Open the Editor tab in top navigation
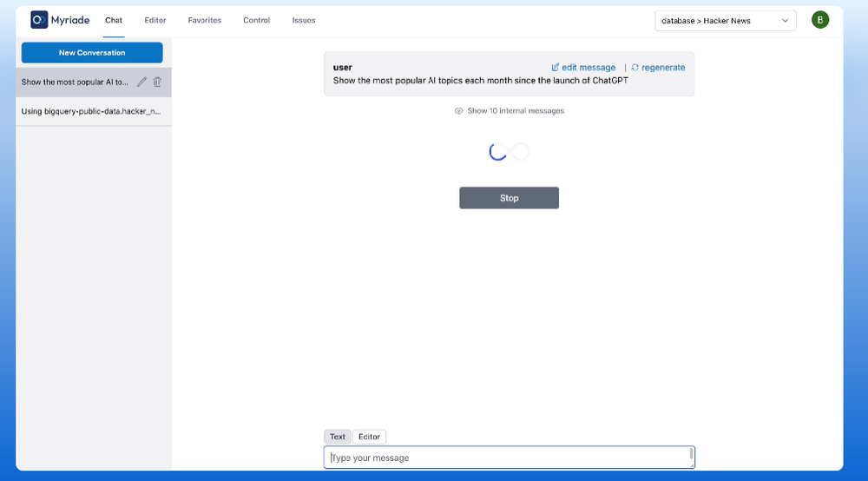This screenshot has height=481, width=868. click(x=155, y=21)
